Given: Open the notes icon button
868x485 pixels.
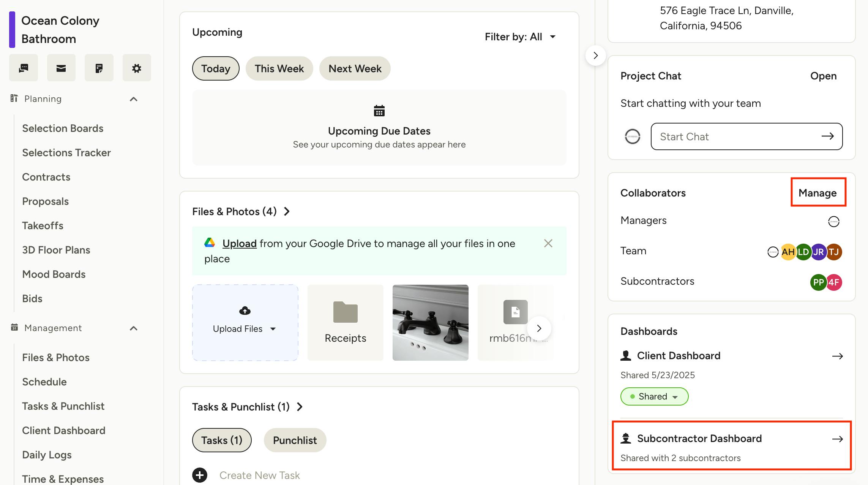Looking at the screenshot, I should point(99,68).
